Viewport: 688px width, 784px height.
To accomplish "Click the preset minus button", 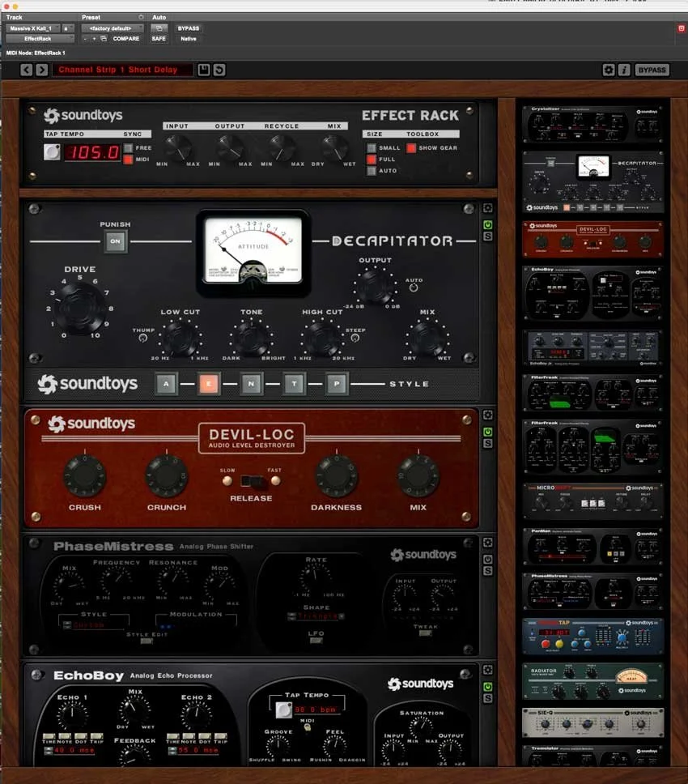I will (86, 39).
